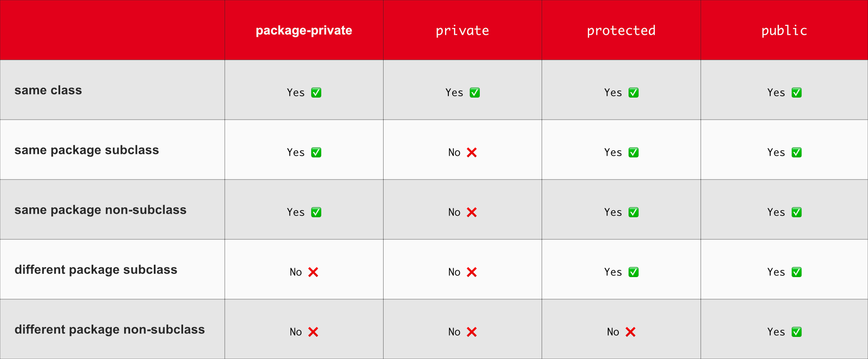Screen dimensions: 868x359
Task: Select the public column header
Action: click(784, 31)
